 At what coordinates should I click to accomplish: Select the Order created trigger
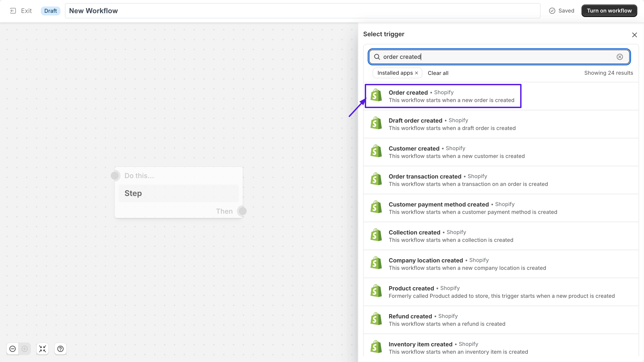coord(501,96)
